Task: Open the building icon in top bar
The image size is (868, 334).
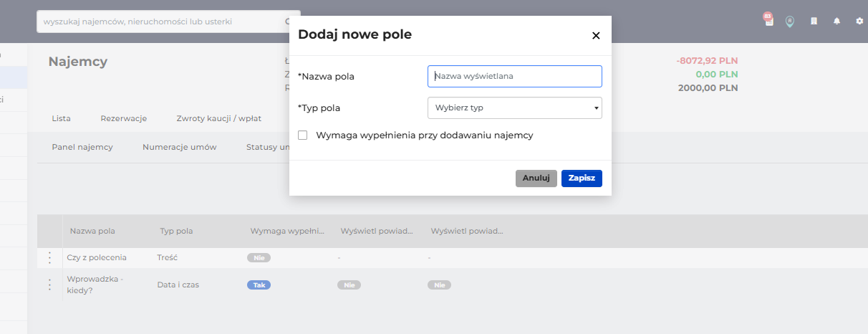Action: click(x=814, y=22)
